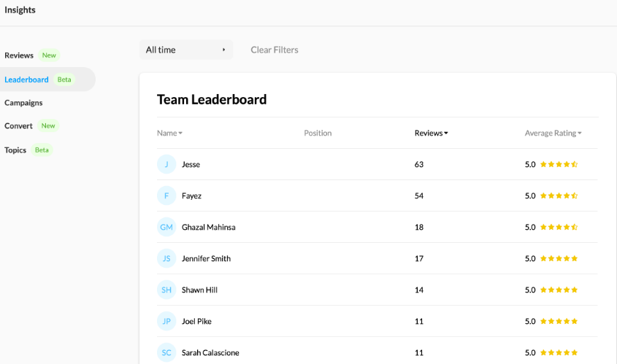617x364 pixels.
Task: Click Clear Filters
Action: 275,50
